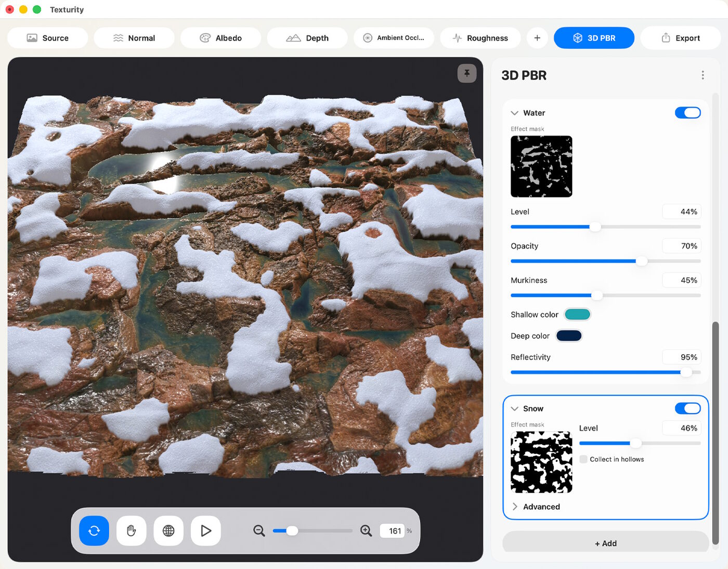Click the zoom in magnifier icon
This screenshot has width=728, height=569.
pyautogui.click(x=366, y=531)
